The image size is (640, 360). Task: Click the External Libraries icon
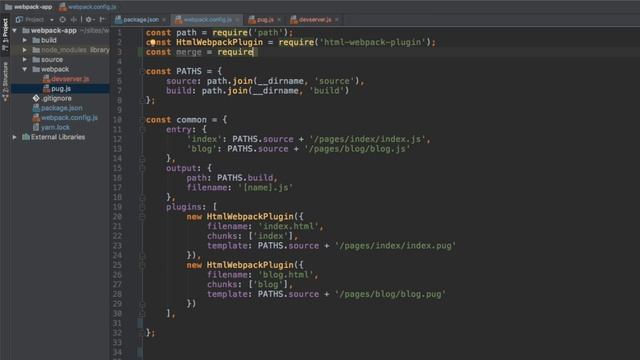[x=26, y=137]
